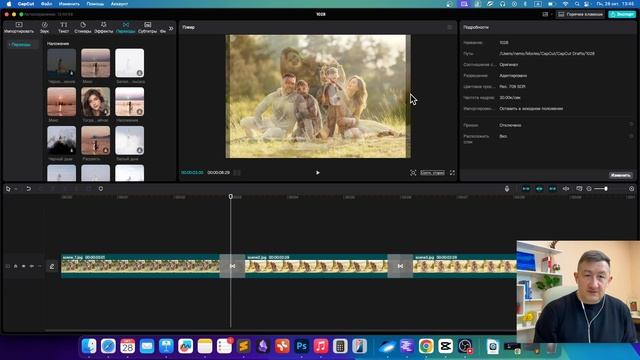Open the aspect ratio button under player

[432, 173]
